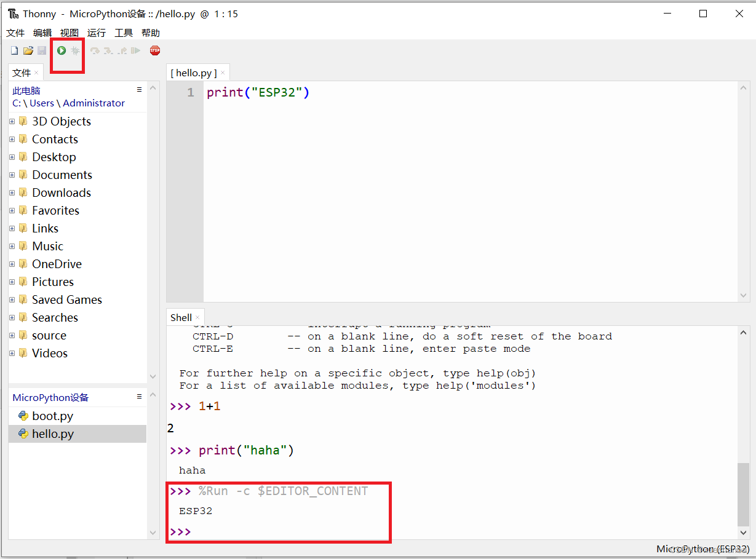This screenshot has width=756, height=559.
Task: Switch to the hello.py editor tab
Action: 196,72
